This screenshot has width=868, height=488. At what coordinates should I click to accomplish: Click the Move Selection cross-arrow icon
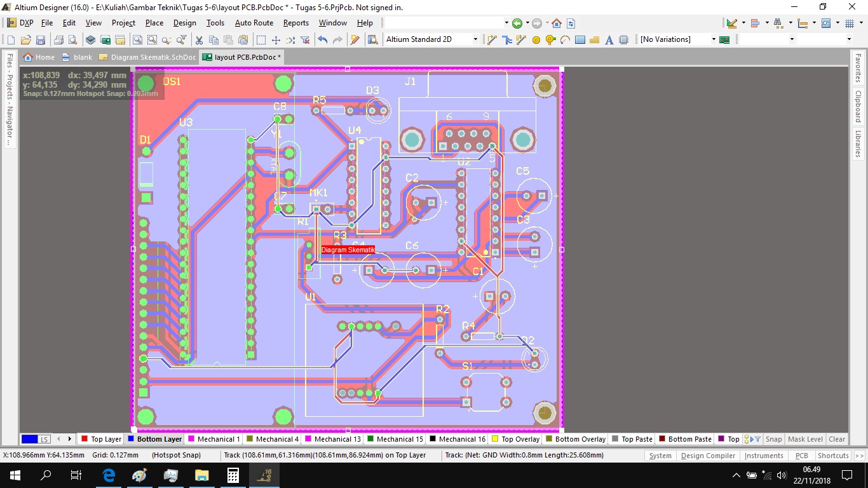[276, 39]
